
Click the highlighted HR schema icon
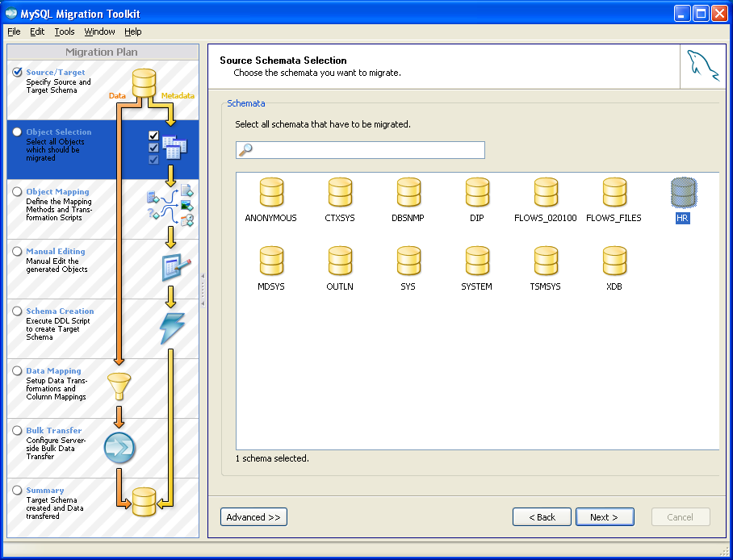684,192
